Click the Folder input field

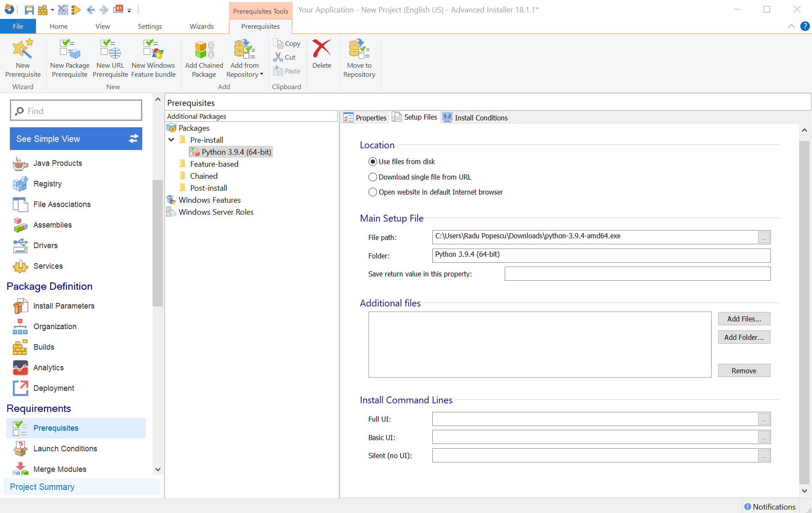(x=601, y=255)
